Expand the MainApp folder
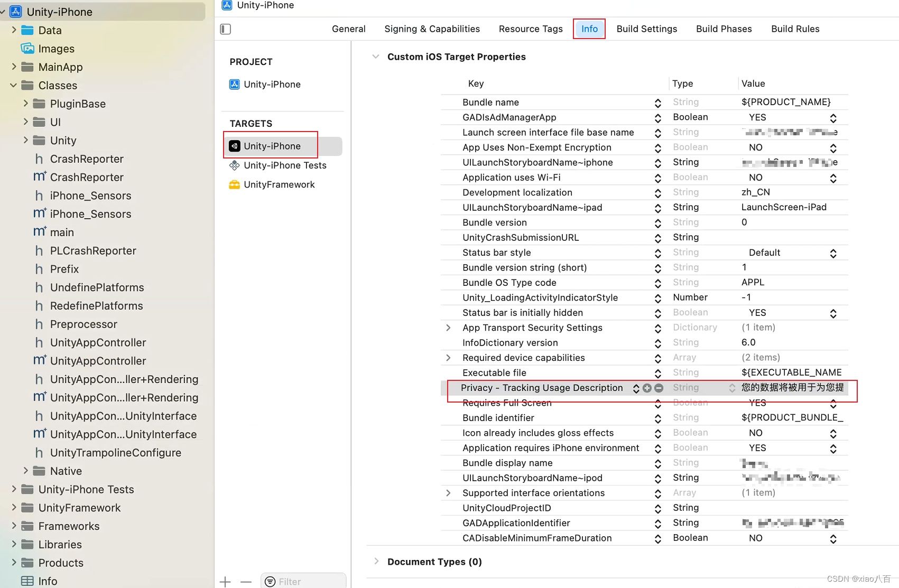Image resolution: width=899 pixels, height=588 pixels. click(14, 67)
